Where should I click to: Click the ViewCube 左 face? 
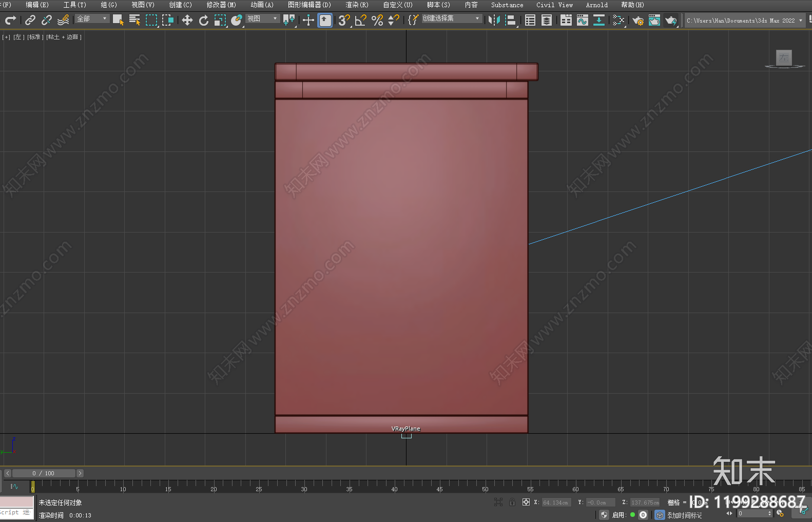(784, 57)
